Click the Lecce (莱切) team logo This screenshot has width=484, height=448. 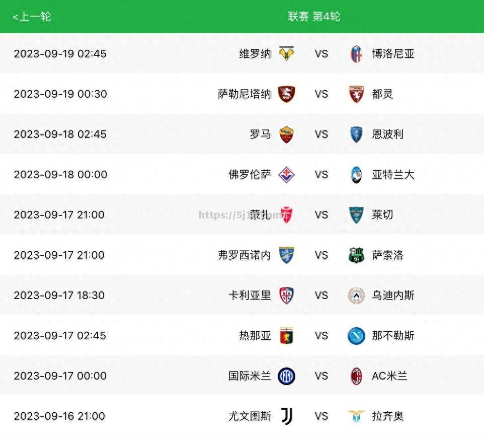[x=356, y=215]
